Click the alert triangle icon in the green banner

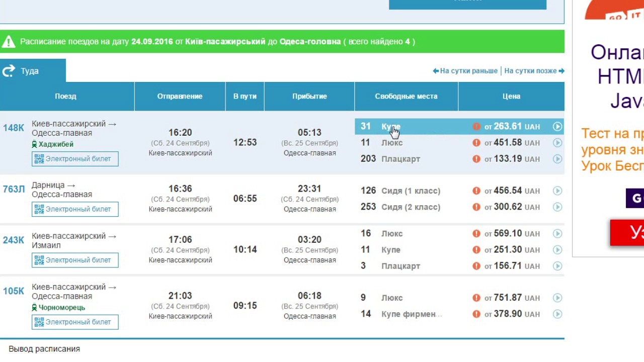coord(8,42)
